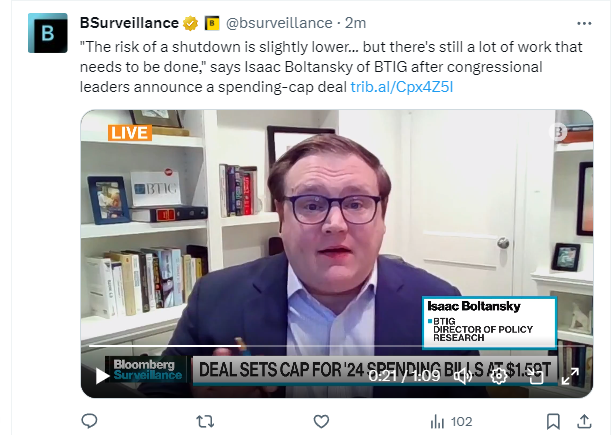Launch picture-in-picture mode for the video
Screen dimensions: 614x435
[535, 376]
